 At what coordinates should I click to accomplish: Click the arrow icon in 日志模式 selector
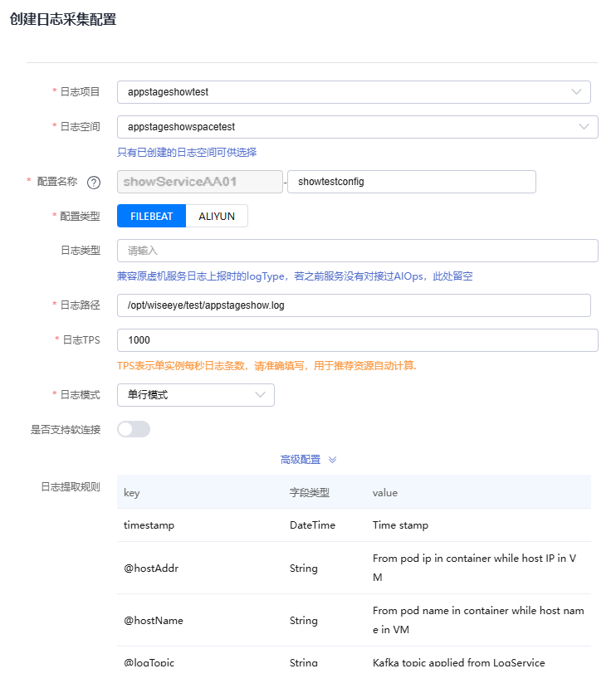pyautogui.click(x=260, y=395)
